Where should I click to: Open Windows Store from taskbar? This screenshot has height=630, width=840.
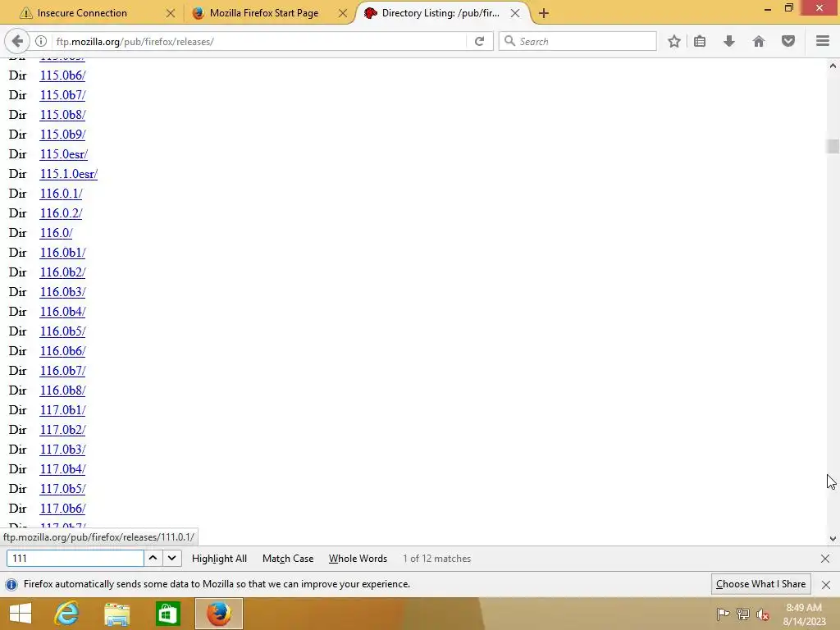[x=167, y=614]
